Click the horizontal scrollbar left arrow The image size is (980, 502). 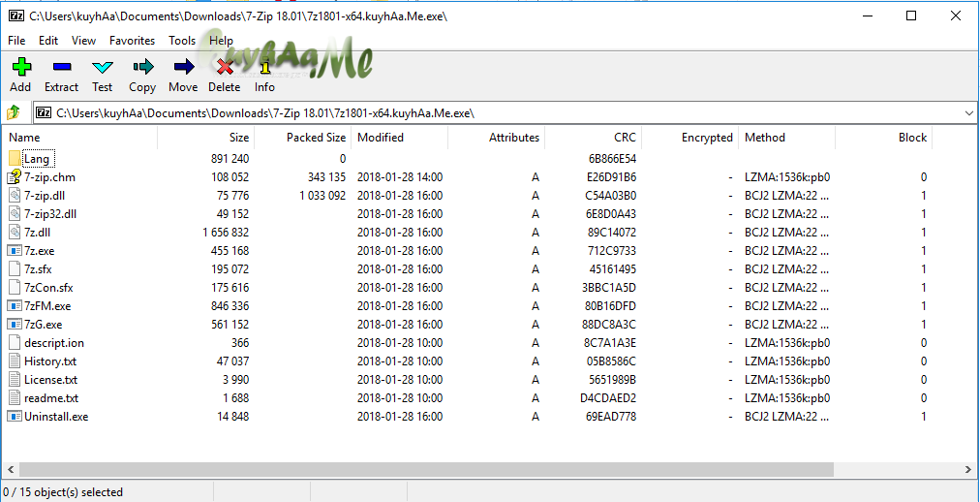coord(10,469)
